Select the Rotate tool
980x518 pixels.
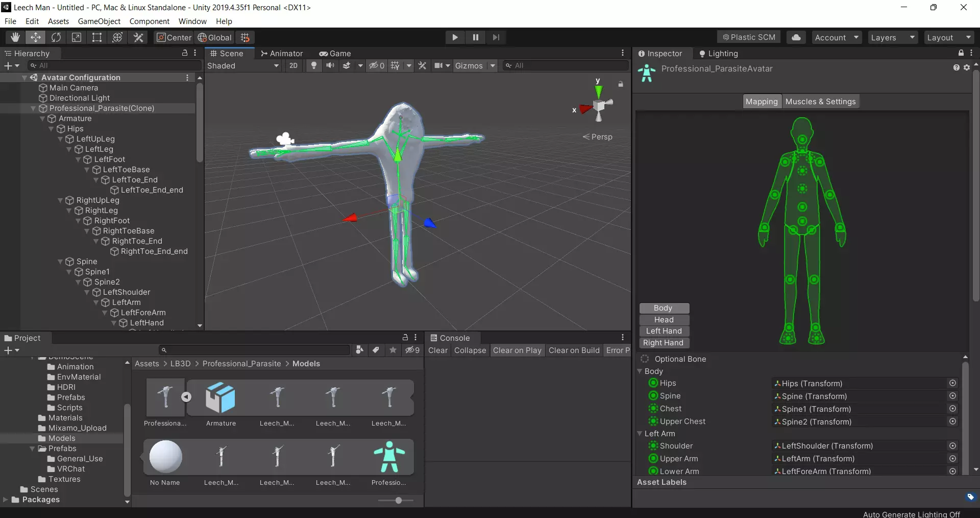(x=56, y=37)
